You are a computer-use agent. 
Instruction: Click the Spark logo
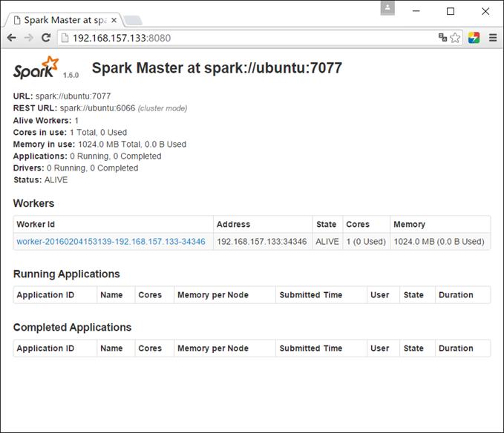point(36,67)
